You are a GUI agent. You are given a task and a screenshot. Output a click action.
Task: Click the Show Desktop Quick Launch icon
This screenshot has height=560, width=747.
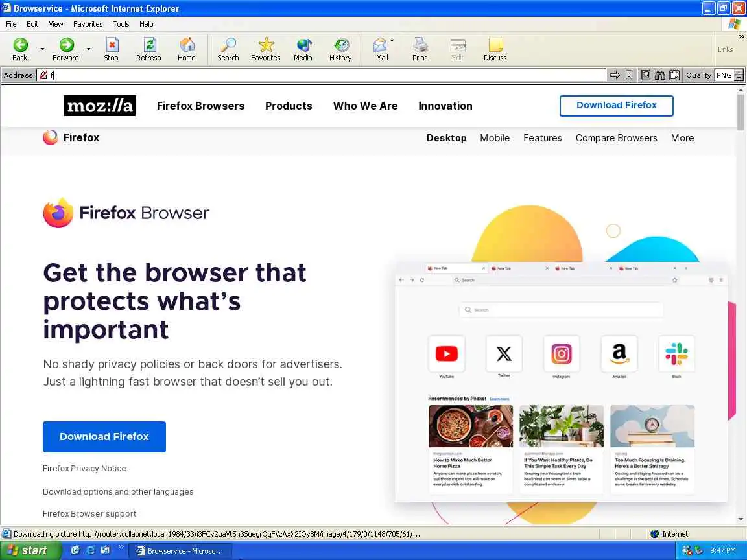tap(75, 550)
